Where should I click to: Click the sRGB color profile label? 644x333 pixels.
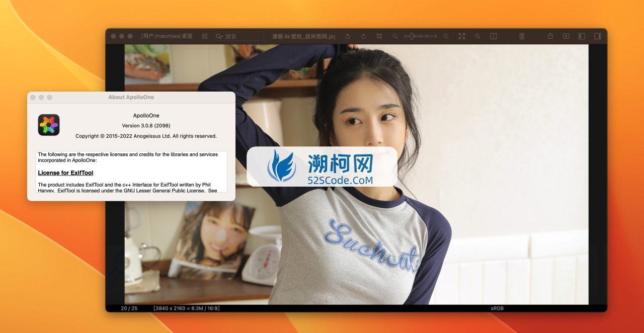pyautogui.click(x=497, y=308)
